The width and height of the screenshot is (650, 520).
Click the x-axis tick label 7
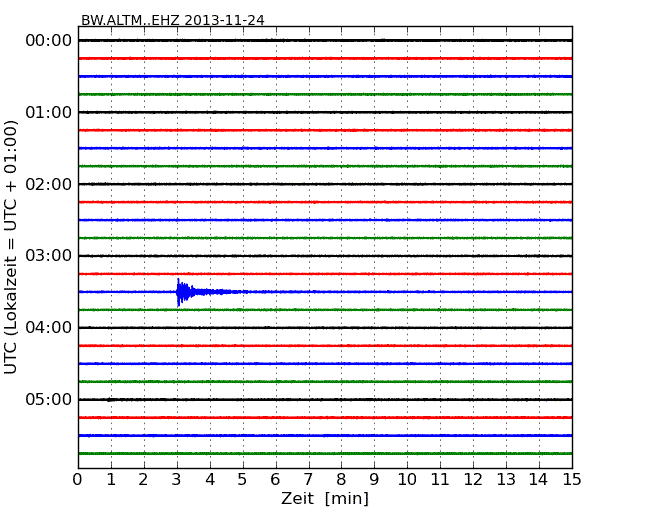(308, 479)
